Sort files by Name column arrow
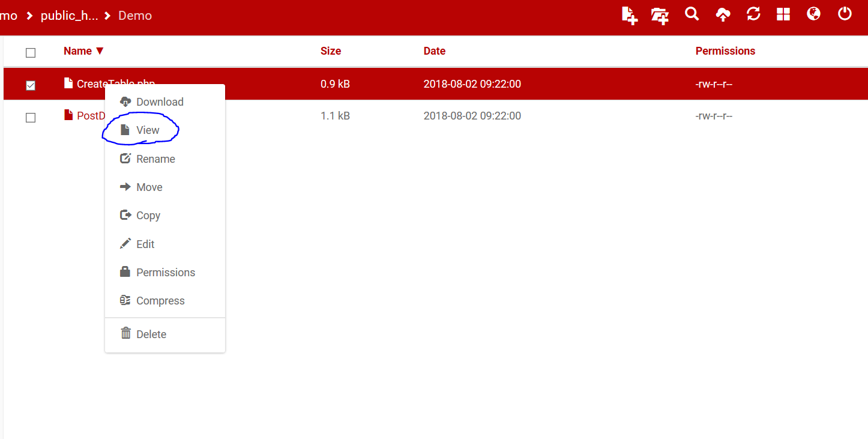This screenshot has width=868, height=439. [100, 51]
